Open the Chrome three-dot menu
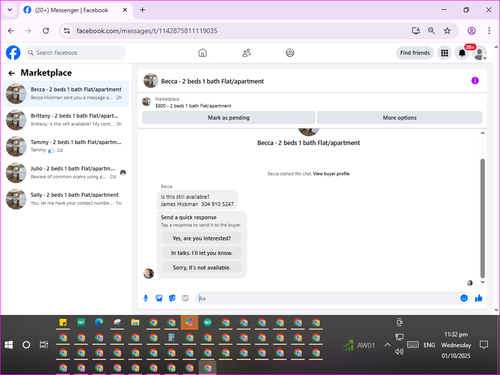The width and height of the screenshot is (500, 375). [489, 31]
